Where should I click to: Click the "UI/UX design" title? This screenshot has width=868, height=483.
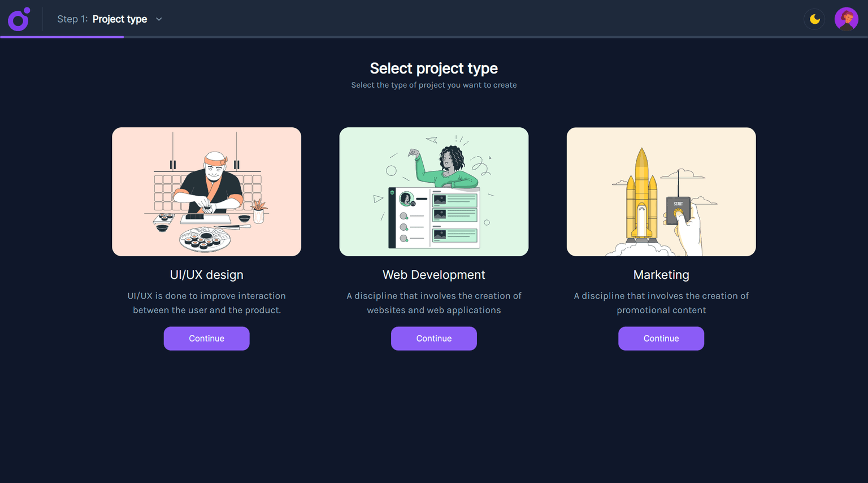point(206,275)
